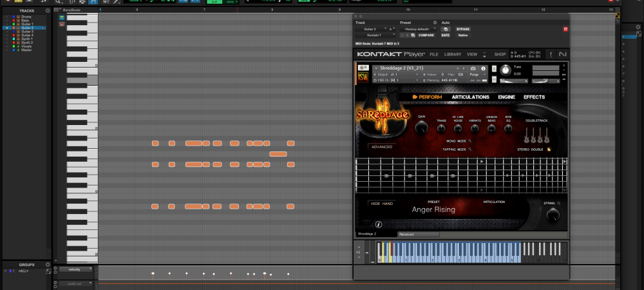Open Kontakt VIEW menu
The image size is (644, 290).
(x=472, y=54)
